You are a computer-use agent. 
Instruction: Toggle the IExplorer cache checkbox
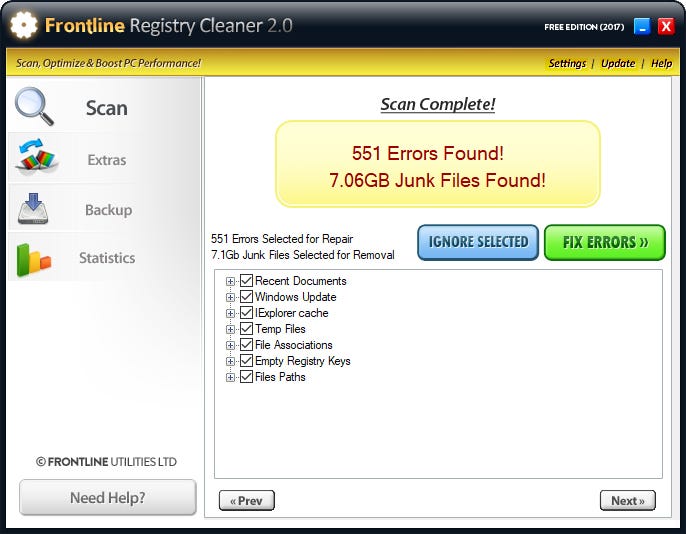(x=246, y=313)
